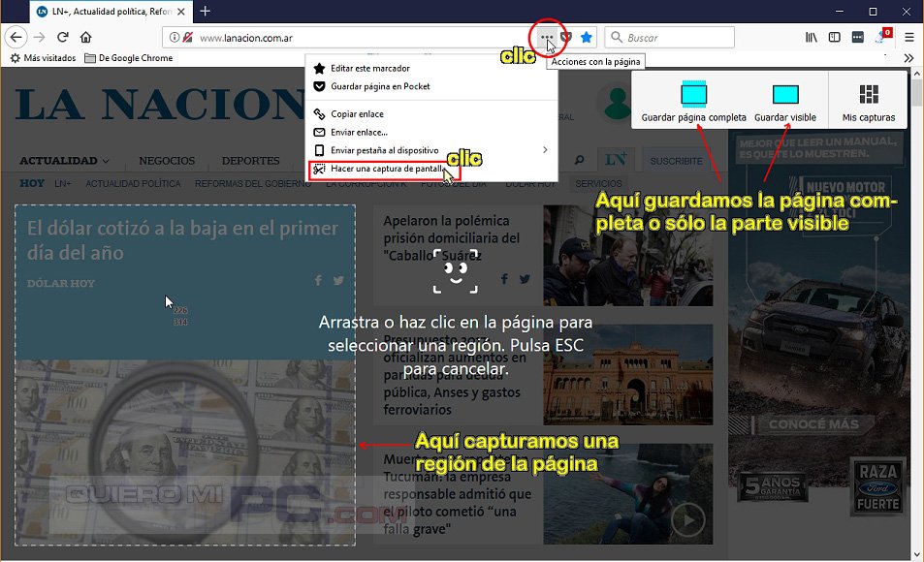Click the SUSCRIBITE link

click(x=676, y=160)
